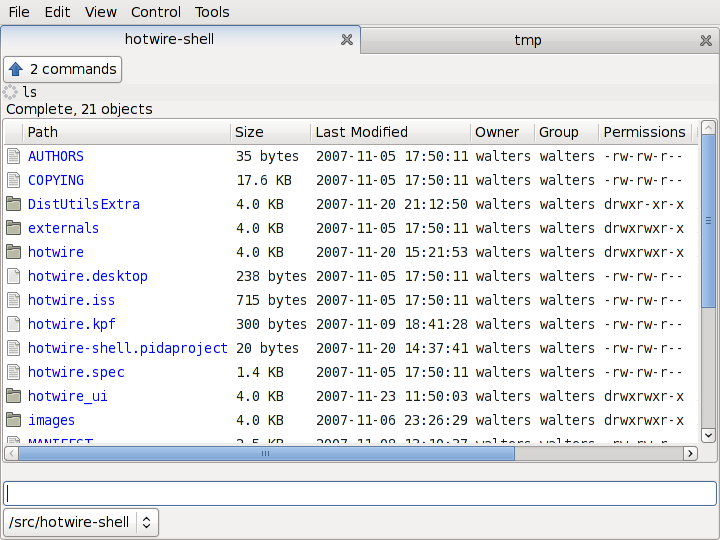Click the ls command text

pyautogui.click(x=30, y=92)
